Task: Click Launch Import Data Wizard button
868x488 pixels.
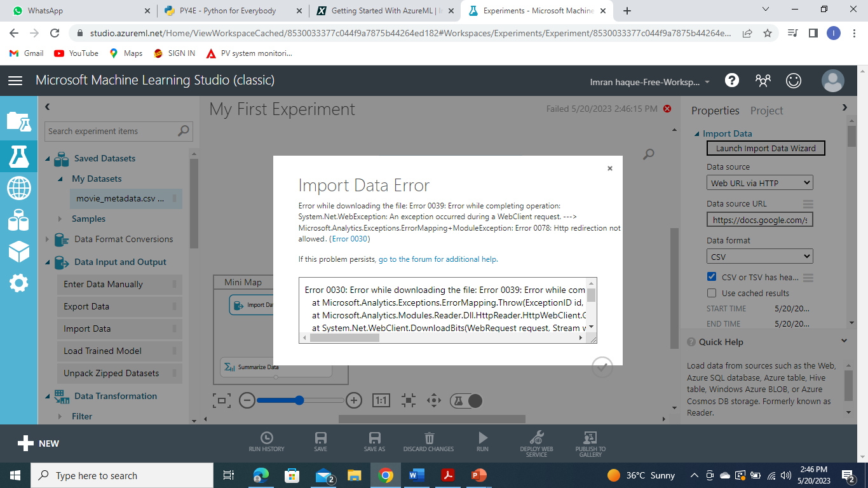Action: [x=766, y=148]
